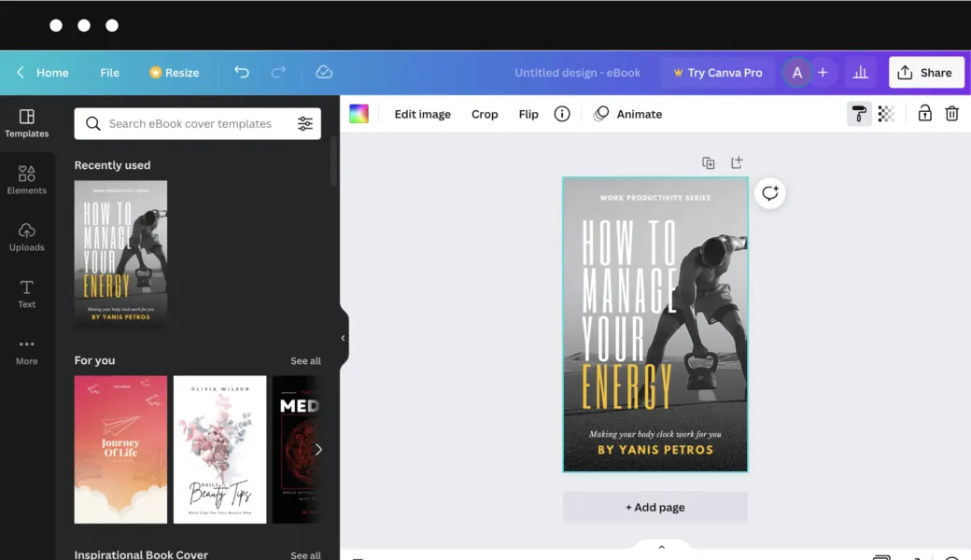The width and height of the screenshot is (971, 560).
Task: Select recently used energy cover template
Action: click(x=120, y=254)
